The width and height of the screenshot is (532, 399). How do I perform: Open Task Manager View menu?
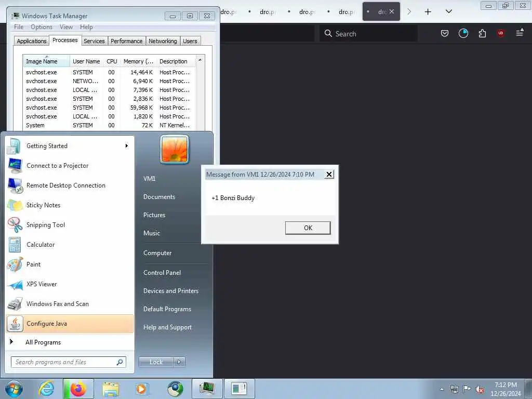pyautogui.click(x=66, y=27)
